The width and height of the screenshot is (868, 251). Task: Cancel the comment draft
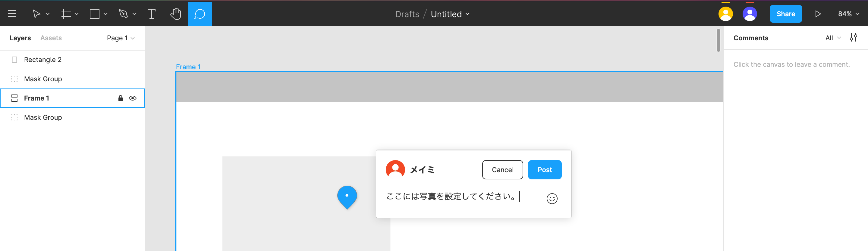[502, 169]
